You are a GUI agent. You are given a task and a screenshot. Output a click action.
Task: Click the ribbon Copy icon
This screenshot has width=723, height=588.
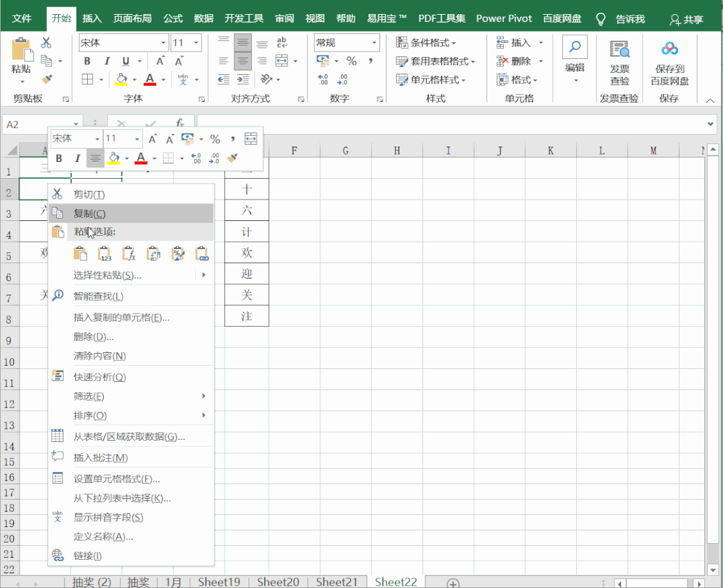pyautogui.click(x=46, y=60)
